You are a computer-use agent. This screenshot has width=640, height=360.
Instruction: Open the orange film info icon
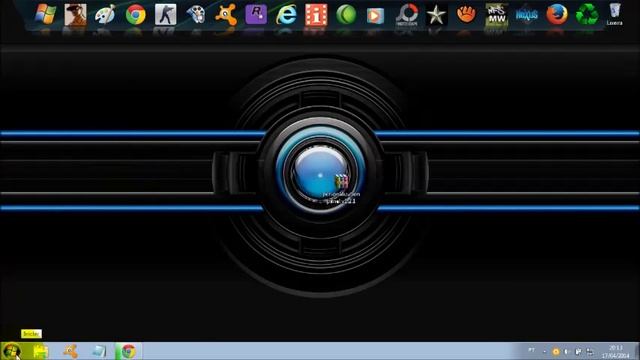tap(316, 15)
